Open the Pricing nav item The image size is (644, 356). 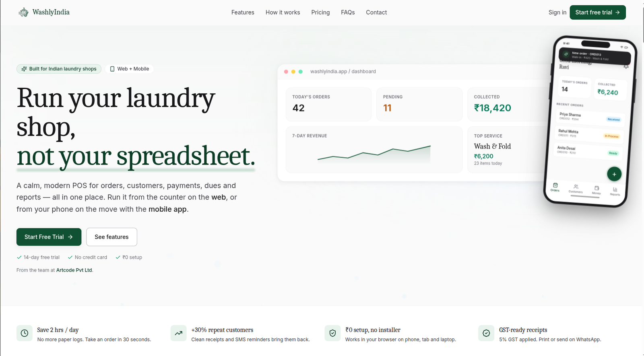320,12
